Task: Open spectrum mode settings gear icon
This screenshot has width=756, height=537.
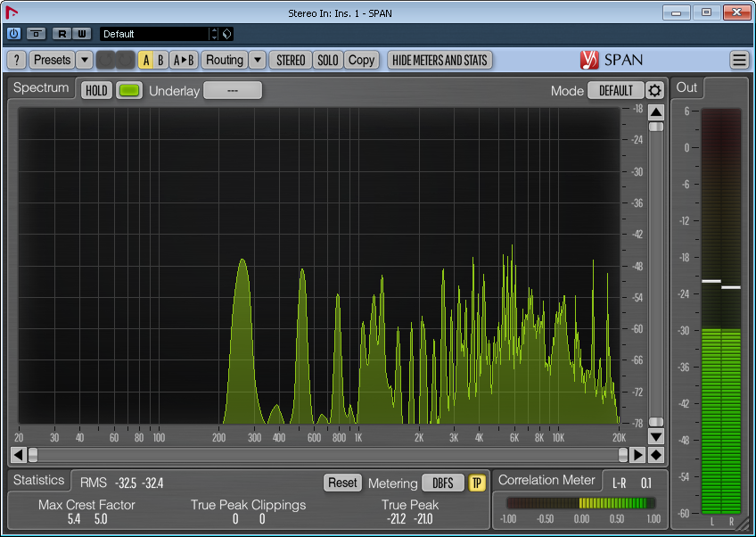Action: coord(654,91)
